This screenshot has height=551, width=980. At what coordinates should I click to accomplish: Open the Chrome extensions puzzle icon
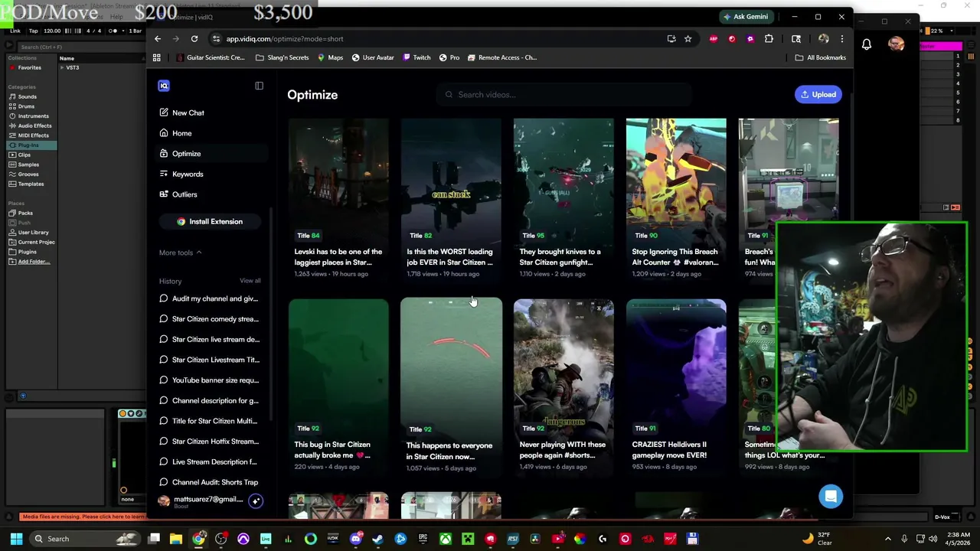coord(769,39)
